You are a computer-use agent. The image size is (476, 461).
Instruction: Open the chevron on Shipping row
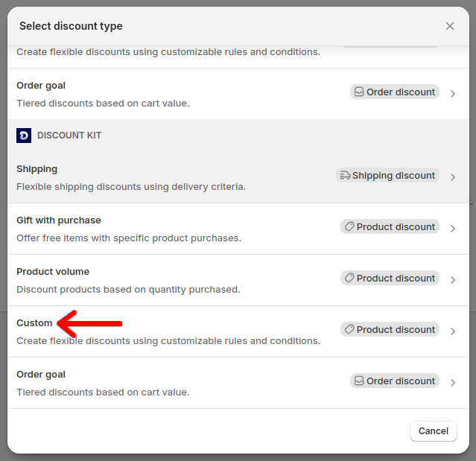click(453, 177)
